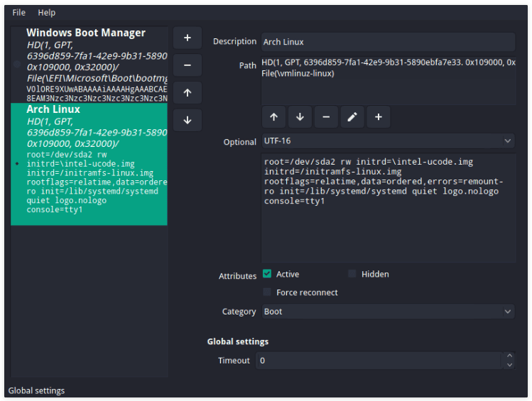Open the File menu
Image resolution: width=532 pixels, height=401 pixels.
point(18,13)
